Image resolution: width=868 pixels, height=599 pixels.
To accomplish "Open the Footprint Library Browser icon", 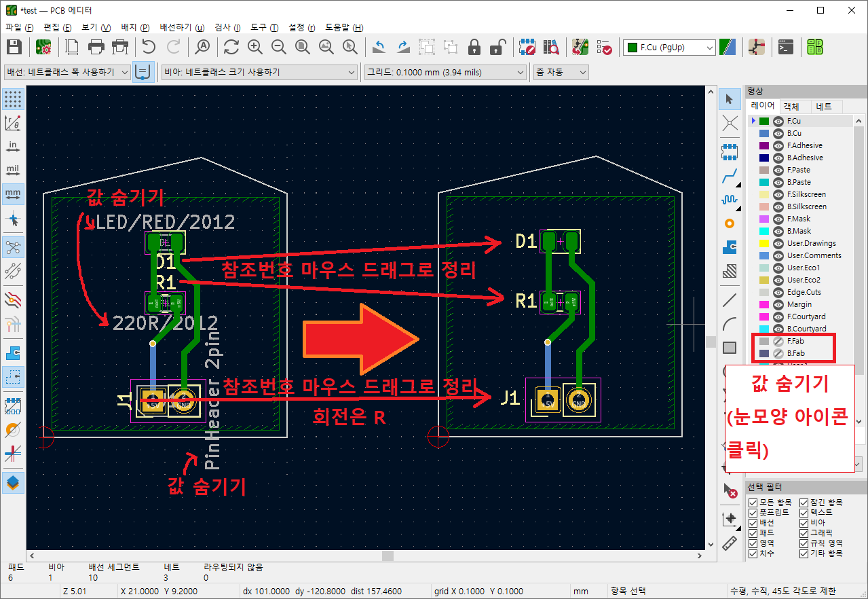I will click(551, 47).
